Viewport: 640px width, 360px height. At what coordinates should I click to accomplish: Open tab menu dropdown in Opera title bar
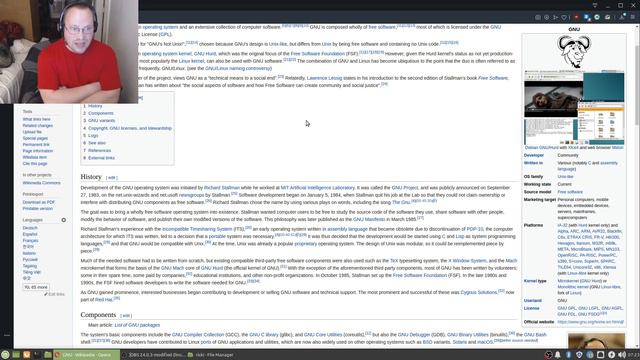pos(595,5)
